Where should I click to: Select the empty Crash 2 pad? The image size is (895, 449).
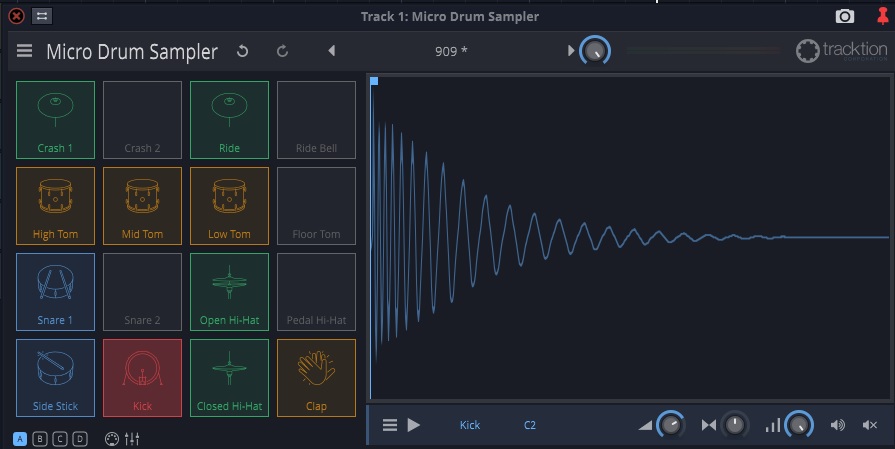[142, 120]
